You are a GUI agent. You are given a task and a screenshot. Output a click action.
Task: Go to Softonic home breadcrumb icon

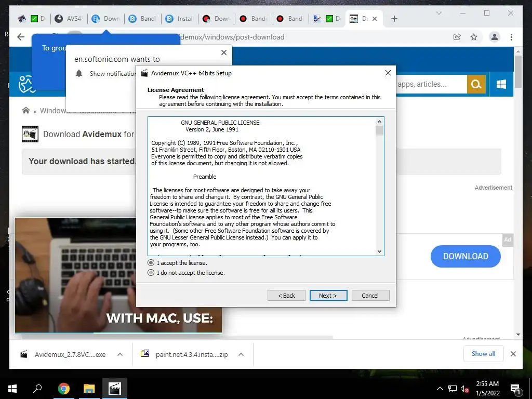click(26, 110)
